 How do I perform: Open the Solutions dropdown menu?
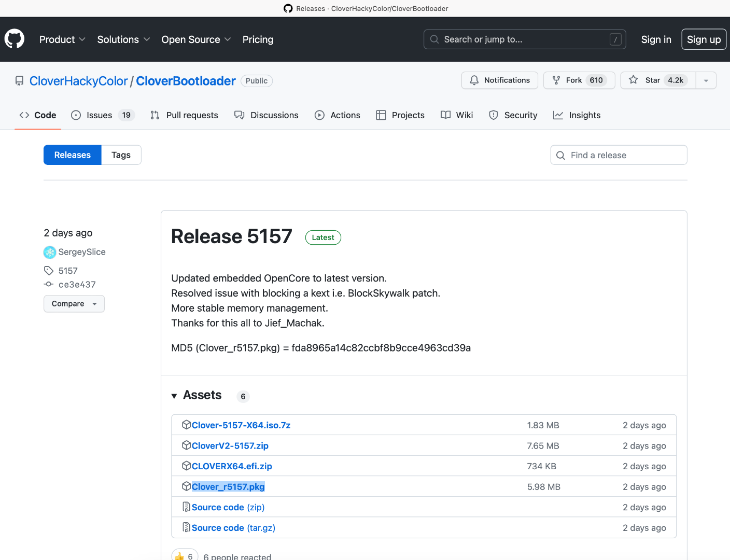[123, 39]
